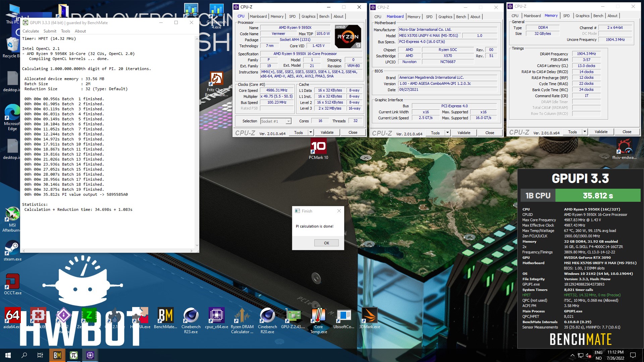Image resolution: width=644 pixels, height=362 pixels.
Task: Click the ENG language indicator in tray
Action: point(598,352)
